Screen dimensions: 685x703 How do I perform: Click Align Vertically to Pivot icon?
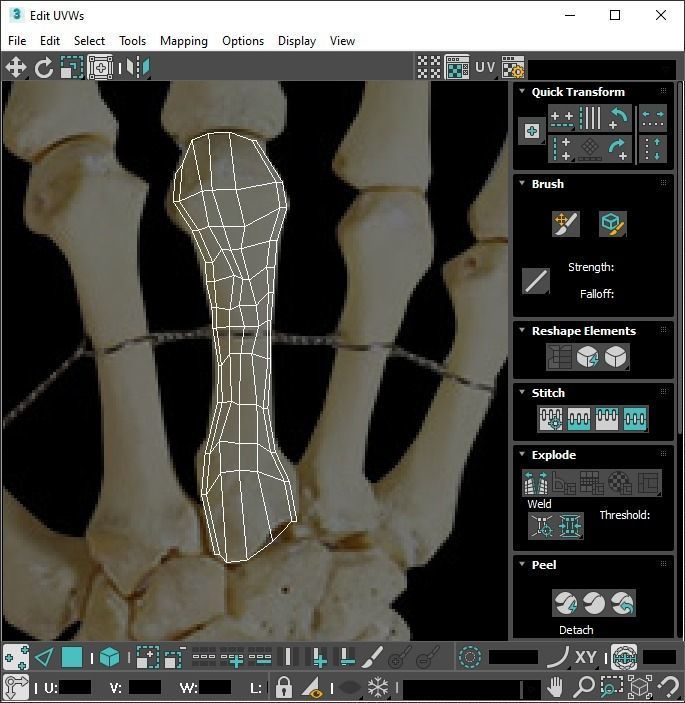(562, 149)
